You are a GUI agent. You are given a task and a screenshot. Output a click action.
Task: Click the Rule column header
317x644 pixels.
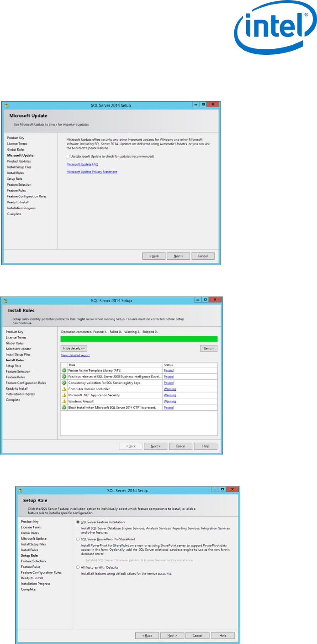(x=115, y=365)
